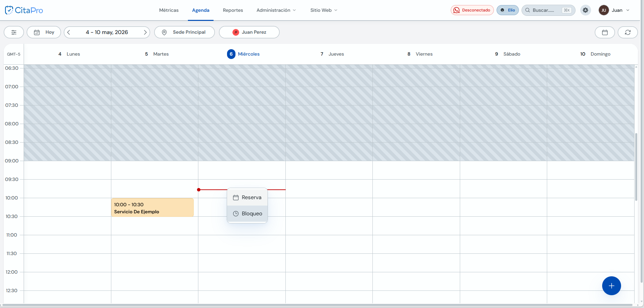The image size is (644, 308).
Task: Open the Sede Principal location selector
Action: 185,32
